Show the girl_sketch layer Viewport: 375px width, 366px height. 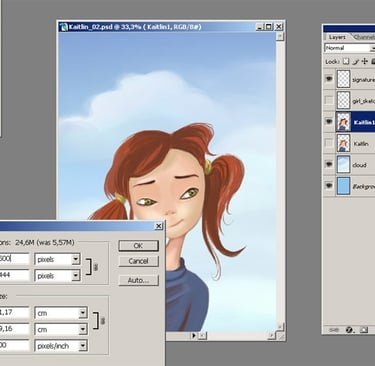(x=329, y=100)
